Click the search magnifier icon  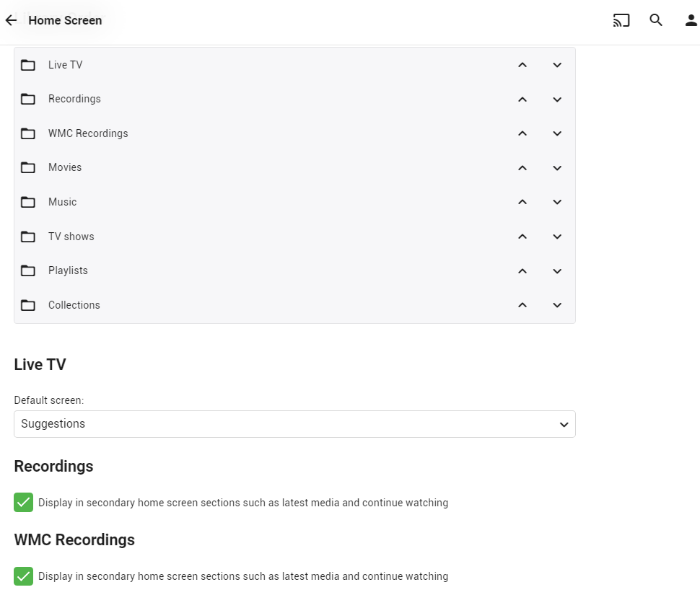(x=656, y=20)
